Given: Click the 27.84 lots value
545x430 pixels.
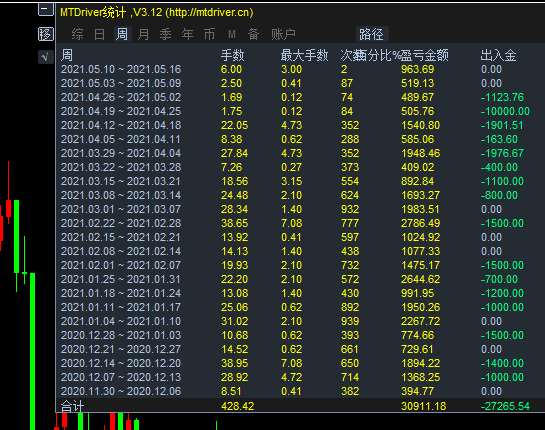Looking at the screenshot, I should tap(235, 153).
